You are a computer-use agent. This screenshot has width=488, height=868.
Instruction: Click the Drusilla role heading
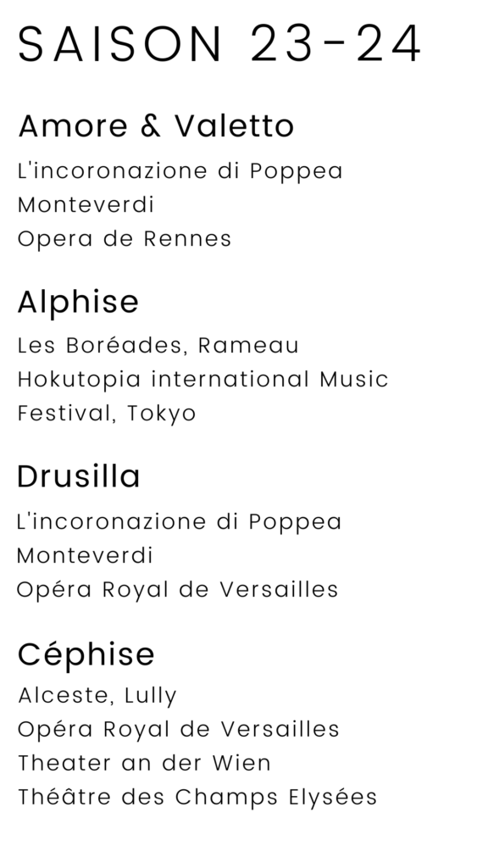click(x=79, y=476)
